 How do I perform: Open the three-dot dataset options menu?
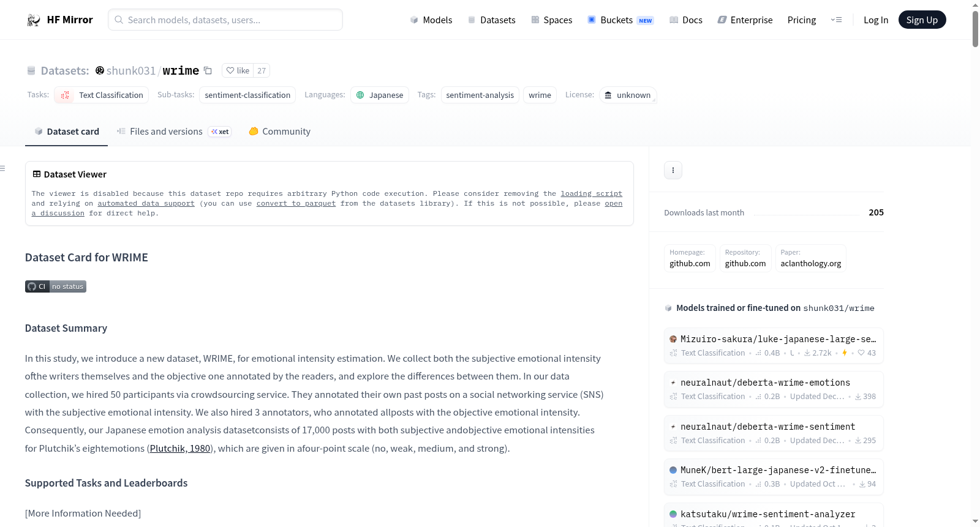click(673, 170)
